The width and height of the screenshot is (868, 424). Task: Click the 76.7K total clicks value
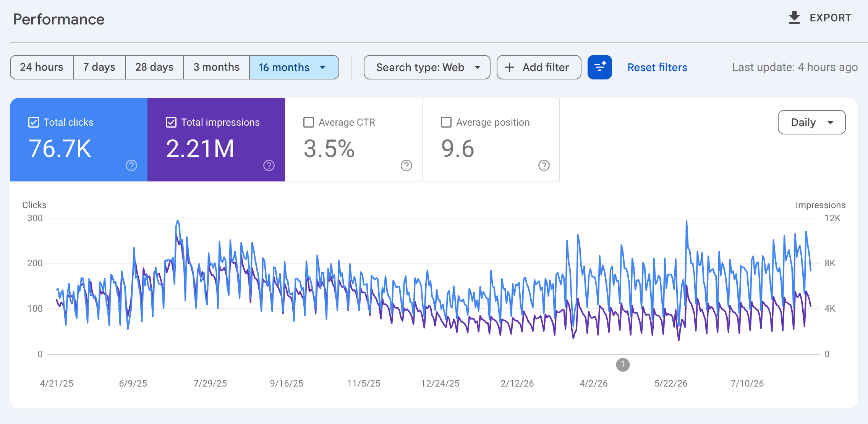pos(60,149)
